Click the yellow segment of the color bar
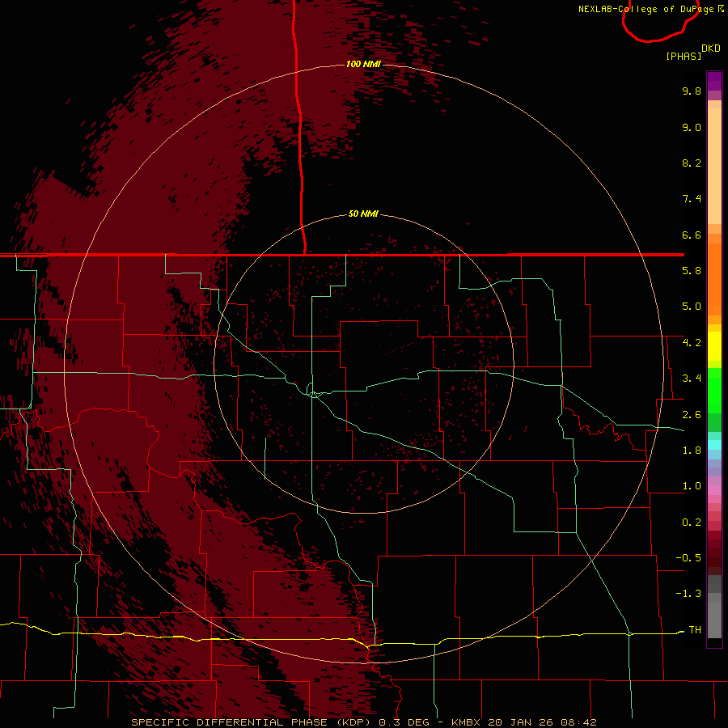This screenshot has width=728, height=728. [x=714, y=346]
